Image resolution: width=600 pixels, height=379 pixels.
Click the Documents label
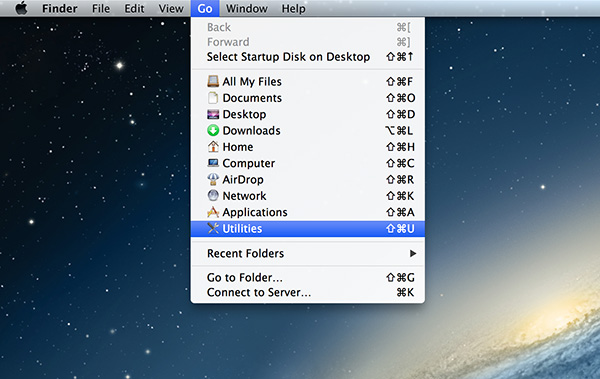(252, 98)
